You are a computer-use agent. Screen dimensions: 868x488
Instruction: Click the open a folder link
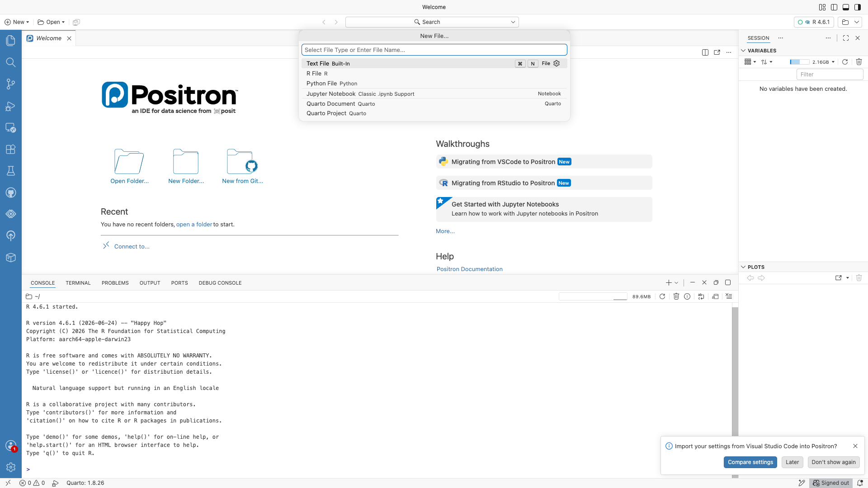pyautogui.click(x=194, y=225)
